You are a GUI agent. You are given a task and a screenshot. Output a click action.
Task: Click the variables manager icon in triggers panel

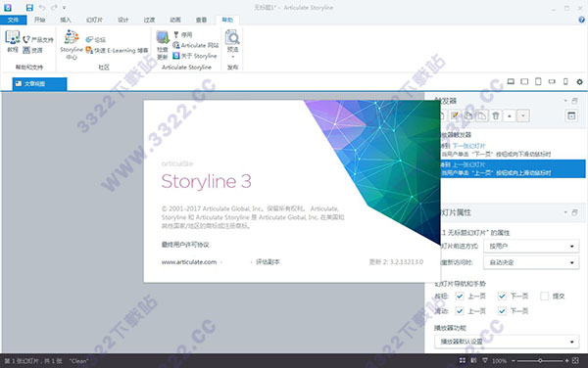(571, 115)
